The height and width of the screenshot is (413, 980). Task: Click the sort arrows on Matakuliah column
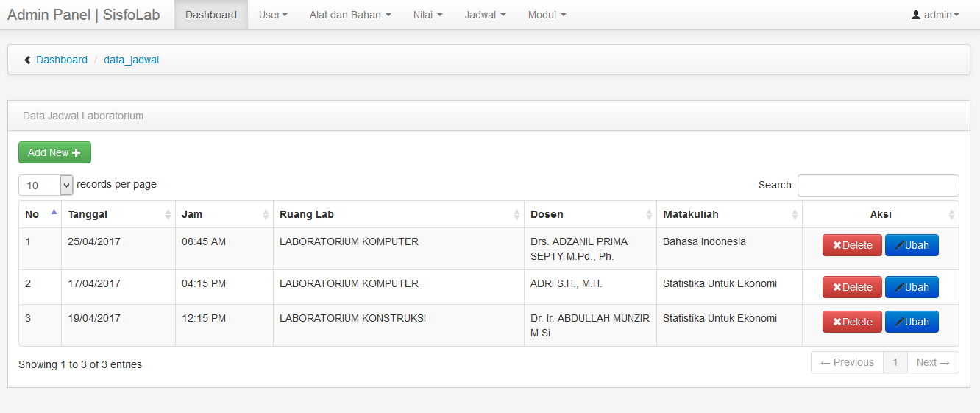point(795,214)
